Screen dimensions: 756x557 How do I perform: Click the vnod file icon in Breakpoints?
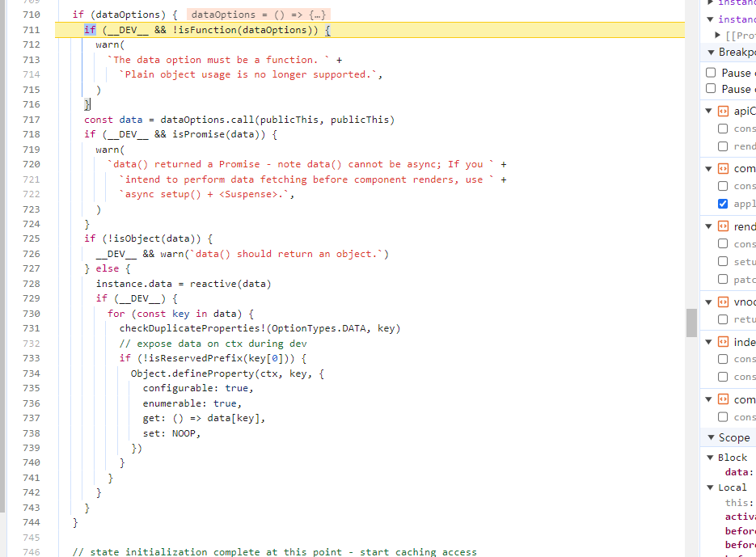(723, 302)
